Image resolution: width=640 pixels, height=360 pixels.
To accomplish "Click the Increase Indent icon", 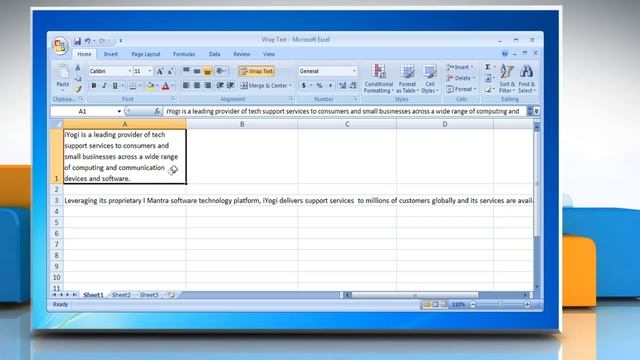I will (x=230, y=85).
